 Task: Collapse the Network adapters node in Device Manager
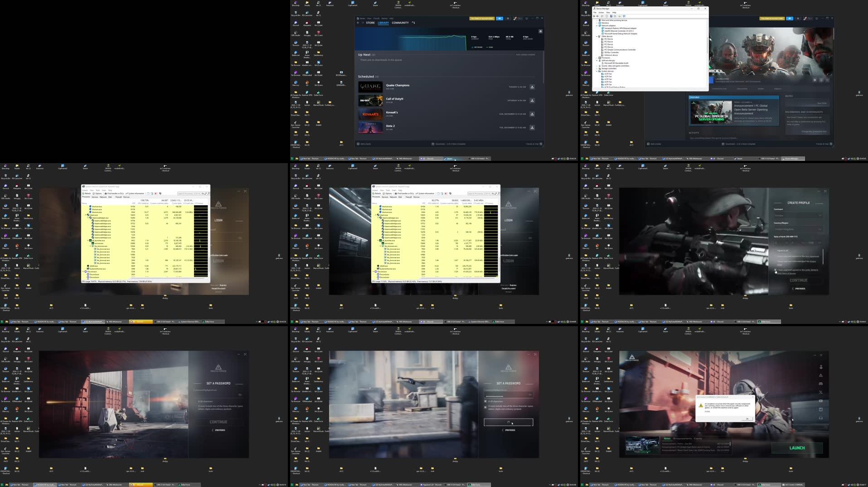click(x=597, y=26)
